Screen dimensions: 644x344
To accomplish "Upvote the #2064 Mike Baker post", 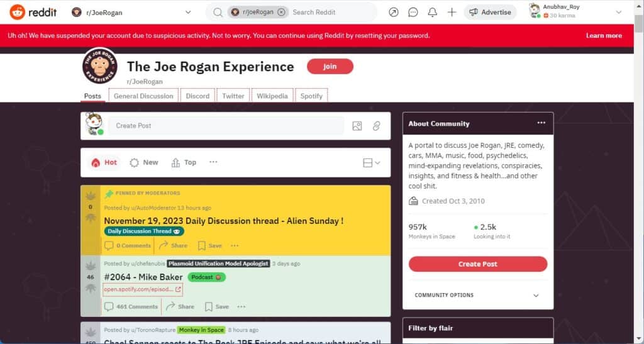I will (90, 264).
